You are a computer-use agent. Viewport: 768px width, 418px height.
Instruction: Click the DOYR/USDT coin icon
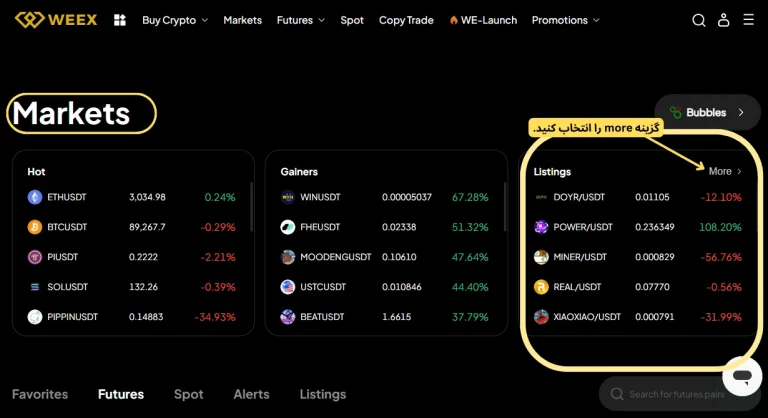pyautogui.click(x=541, y=197)
